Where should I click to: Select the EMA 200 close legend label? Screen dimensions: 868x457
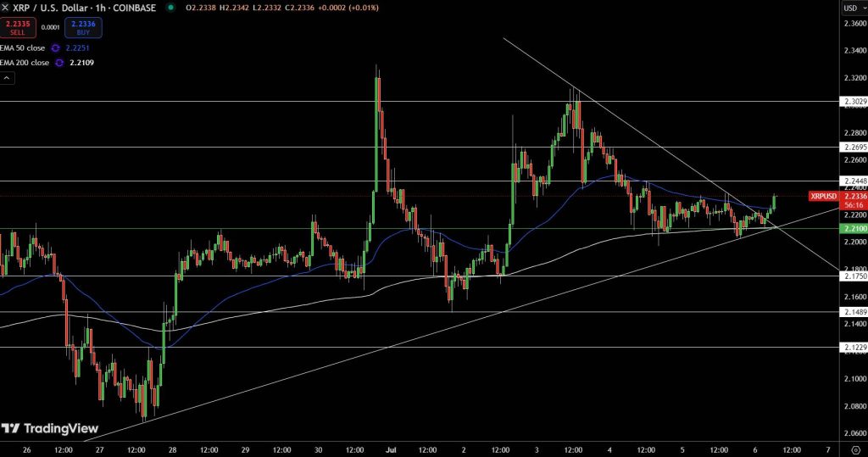click(x=25, y=63)
